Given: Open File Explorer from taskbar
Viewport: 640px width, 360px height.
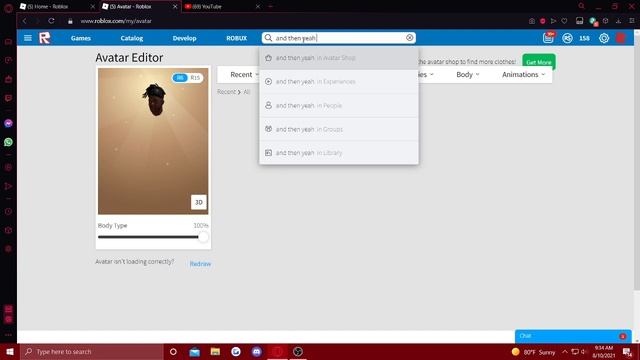Looking at the screenshot, I should click(x=216, y=351).
